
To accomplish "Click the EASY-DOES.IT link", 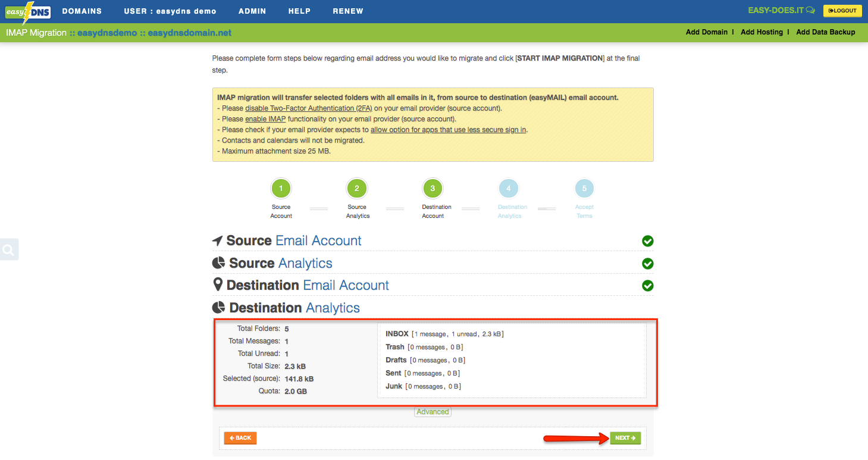I will pos(781,11).
